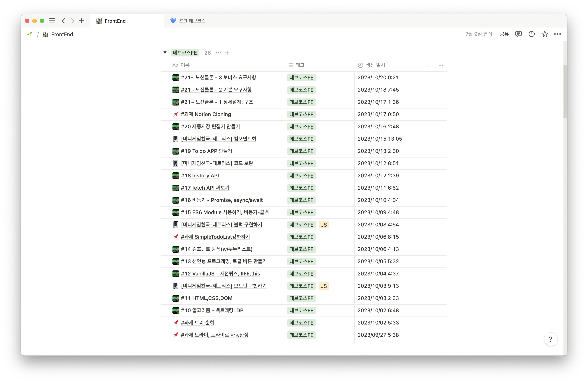The image size is (588, 383).
Task: Go forward with the right arrow
Action: [72, 21]
